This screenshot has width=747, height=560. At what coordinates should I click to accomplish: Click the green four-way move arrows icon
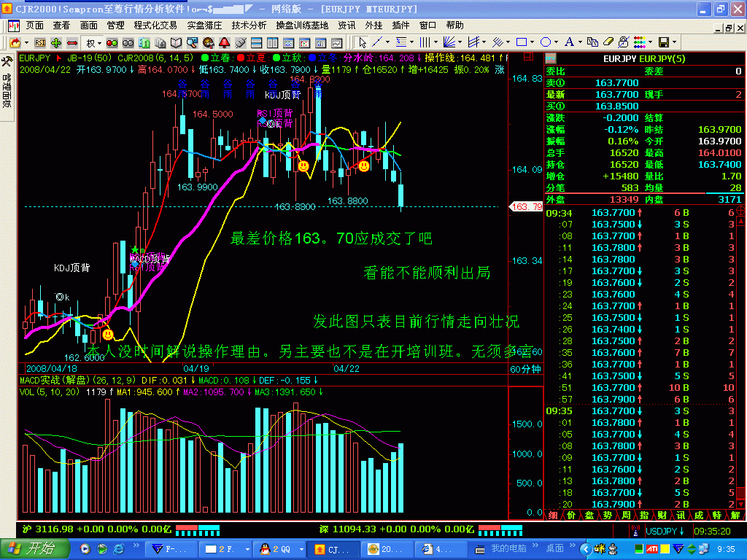point(56,43)
